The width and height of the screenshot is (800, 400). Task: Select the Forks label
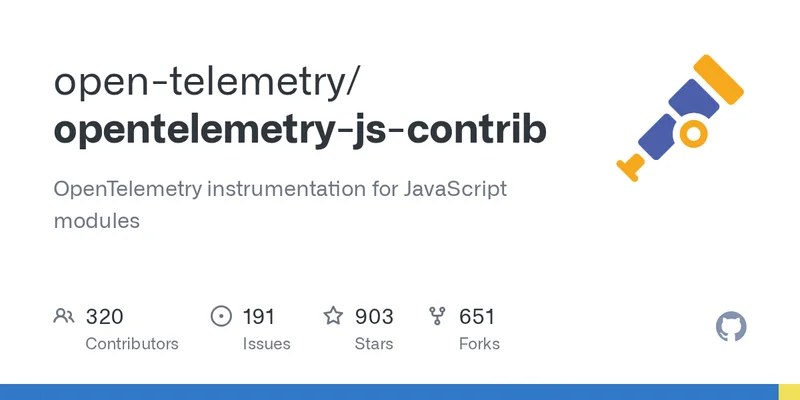(x=479, y=343)
